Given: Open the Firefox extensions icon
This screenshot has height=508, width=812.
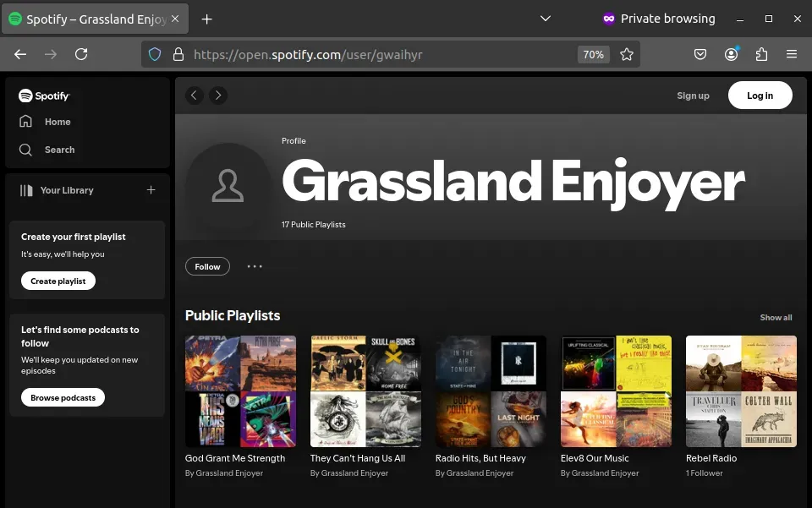Looking at the screenshot, I should [x=760, y=54].
